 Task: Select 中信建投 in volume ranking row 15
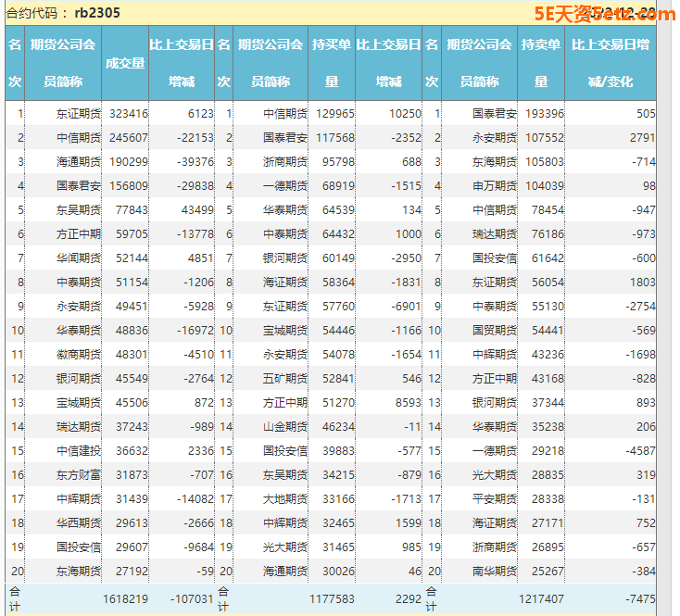(79, 451)
